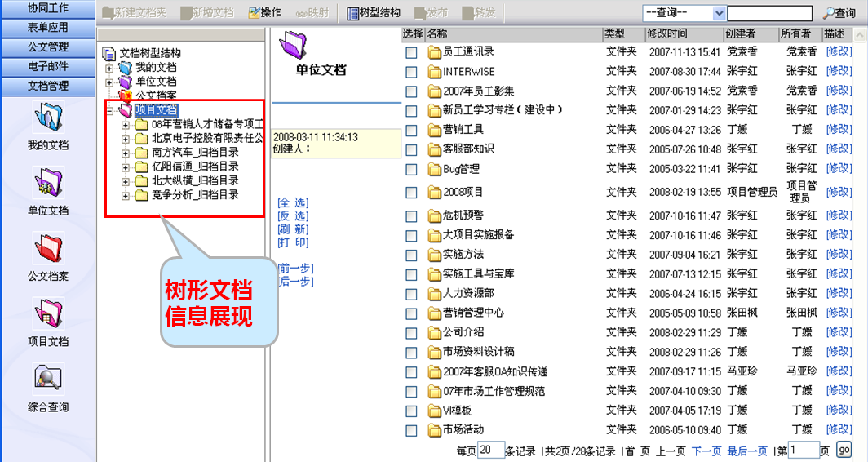868x462 pixels.
Task: Expand the 我的文档 tree node
Action: 110,68
